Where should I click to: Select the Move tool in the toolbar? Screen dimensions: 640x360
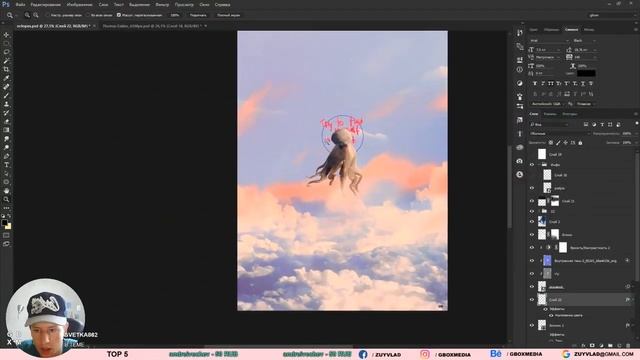click(6, 35)
